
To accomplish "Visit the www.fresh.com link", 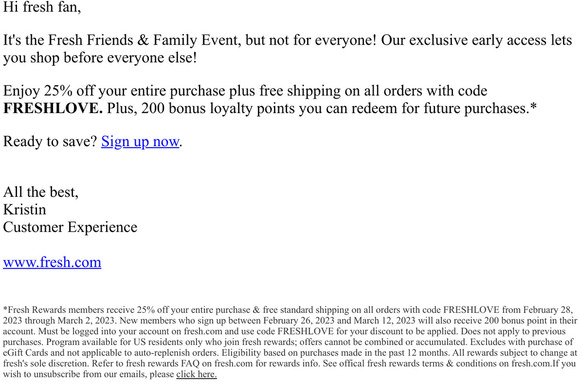I will point(52,262).
